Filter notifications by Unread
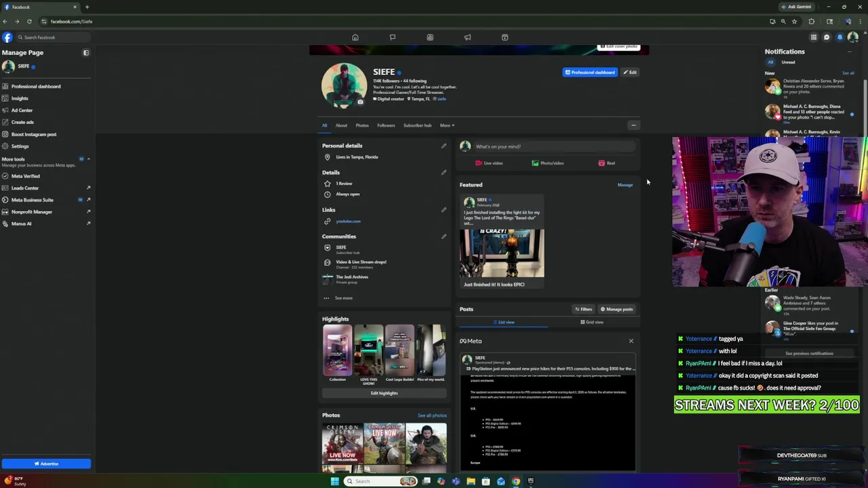This screenshot has height=488, width=868. coord(788,62)
